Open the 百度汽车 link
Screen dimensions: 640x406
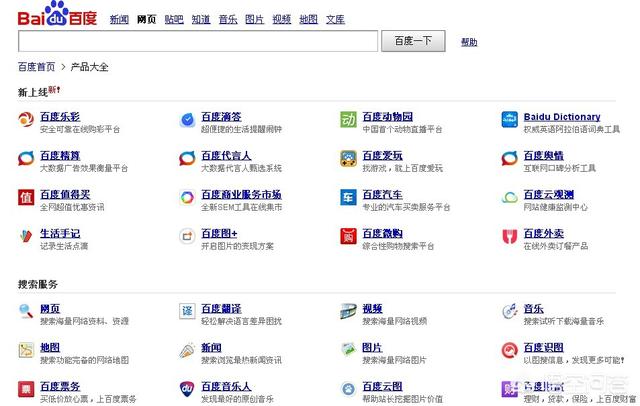(x=382, y=195)
